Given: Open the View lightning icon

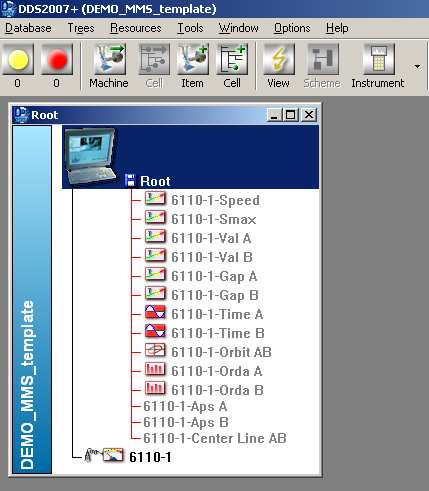Looking at the screenshot, I should [x=279, y=59].
